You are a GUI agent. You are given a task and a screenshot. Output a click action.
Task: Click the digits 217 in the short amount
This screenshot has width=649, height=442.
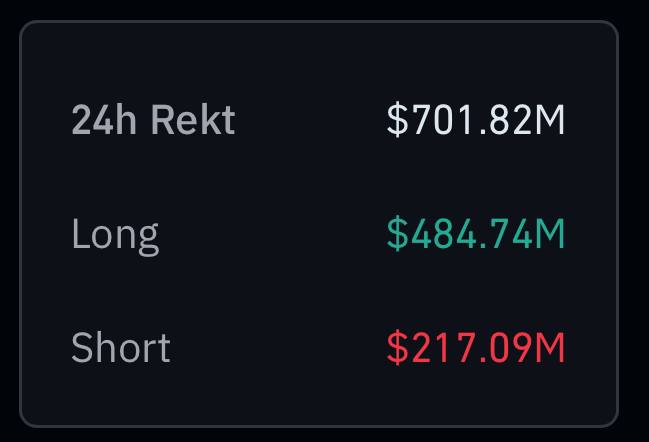point(441,348)
